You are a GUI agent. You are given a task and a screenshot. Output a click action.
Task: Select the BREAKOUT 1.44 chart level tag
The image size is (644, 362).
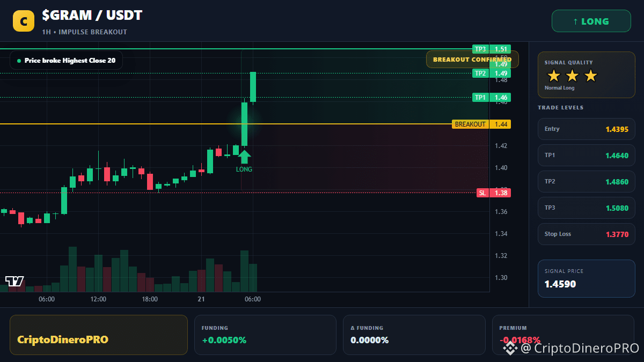(x=481, y=124)
